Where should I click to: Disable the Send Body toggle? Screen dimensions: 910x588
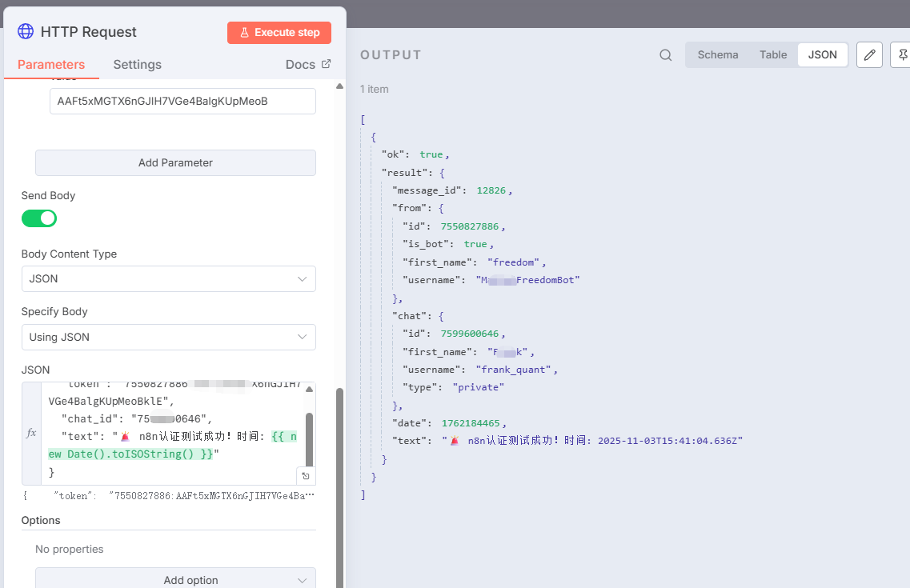point(39,218)
